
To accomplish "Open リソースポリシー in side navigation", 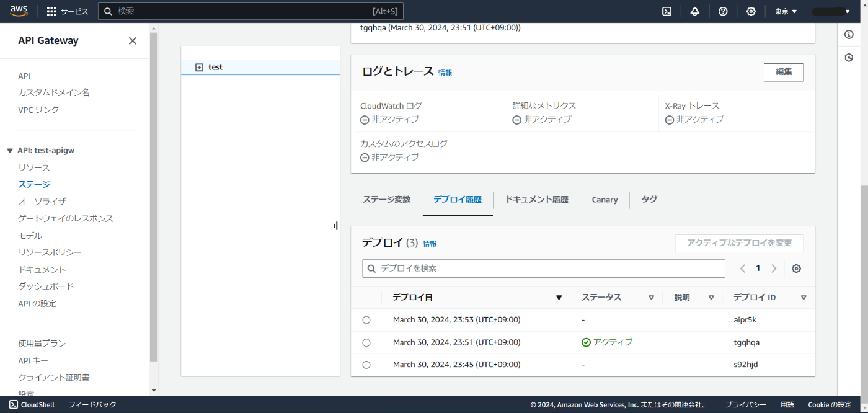I will (50, 252).
